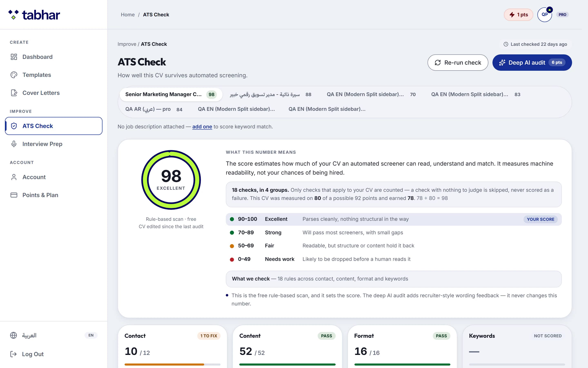Click the refresh icon in Re-run check
This screenshot has width=588, height=368.
pyautogui.click(x=438, y=63)
